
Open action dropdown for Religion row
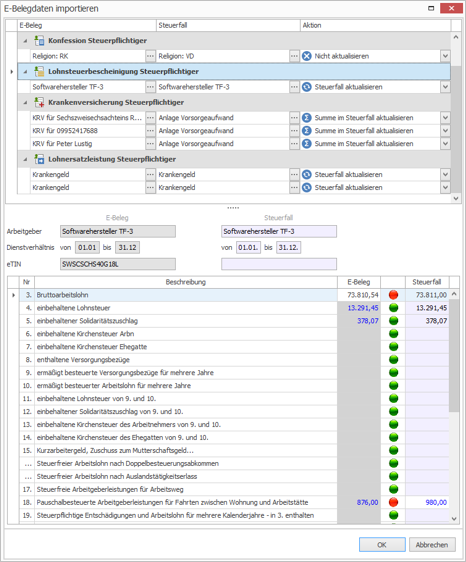tap(445, 56)
